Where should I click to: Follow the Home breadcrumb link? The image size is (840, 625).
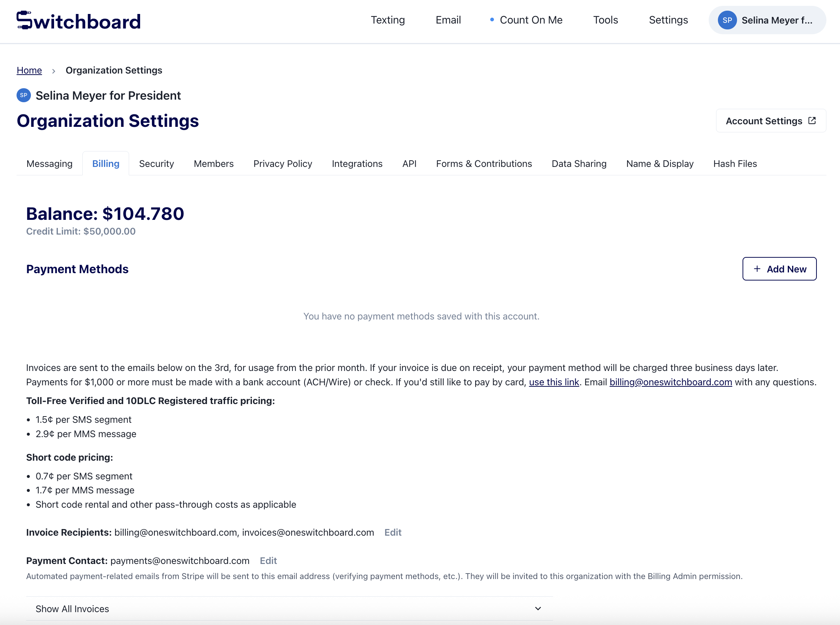[x=29, y=70]
